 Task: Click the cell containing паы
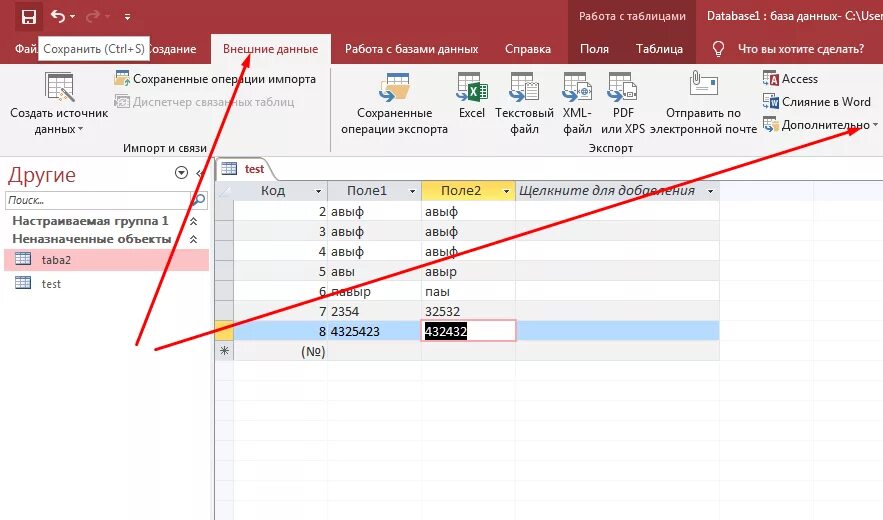(x=469, y=291)
